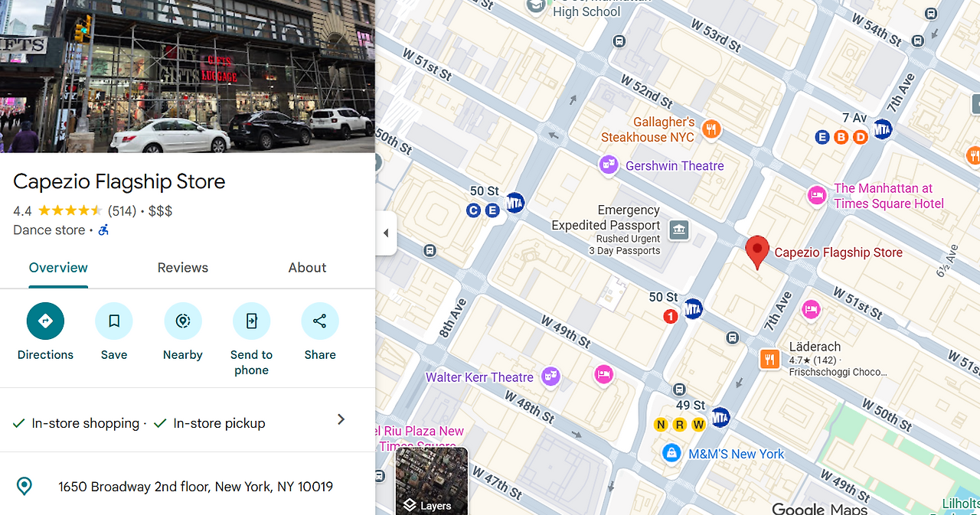The width and height of the screenshot is (980, 515).
Task: Click Emergency Expedited Passport building icon
Action: click(679, 230)
